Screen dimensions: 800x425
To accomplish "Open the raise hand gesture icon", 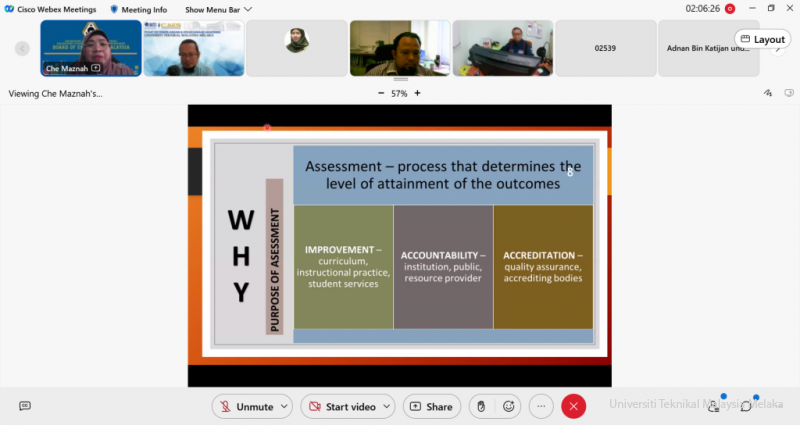I will point(481,407).
